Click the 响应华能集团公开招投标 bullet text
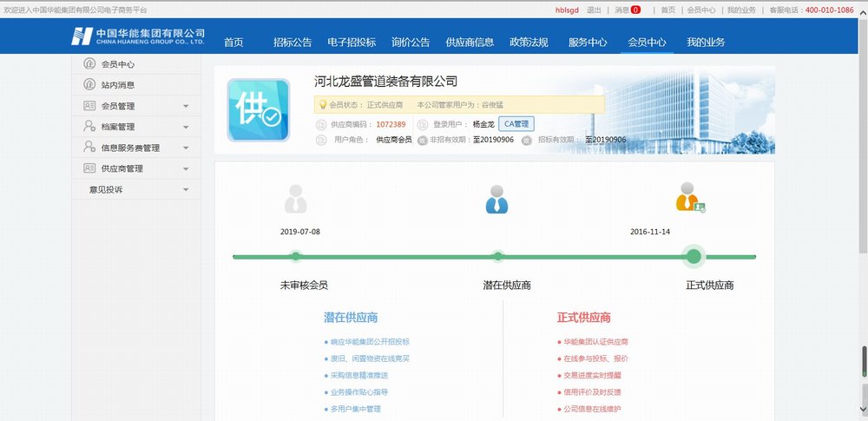Viewport: 868px width, 421px height. click(371, 342)
